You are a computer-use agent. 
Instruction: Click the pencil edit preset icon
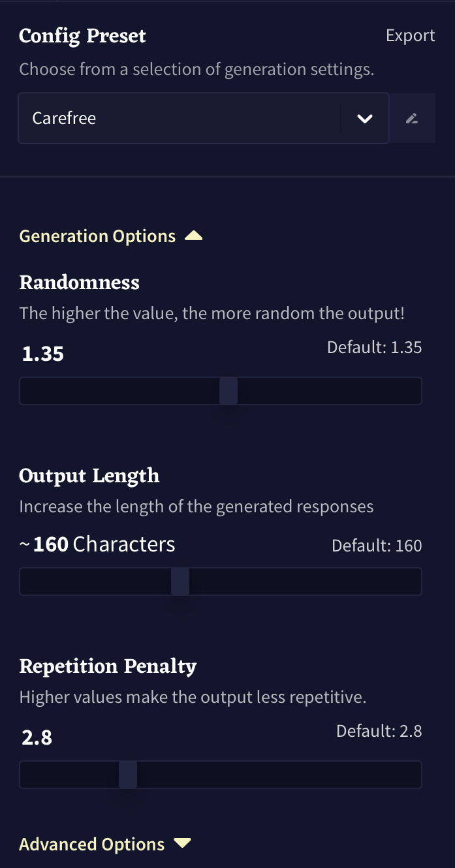(412, 119)
